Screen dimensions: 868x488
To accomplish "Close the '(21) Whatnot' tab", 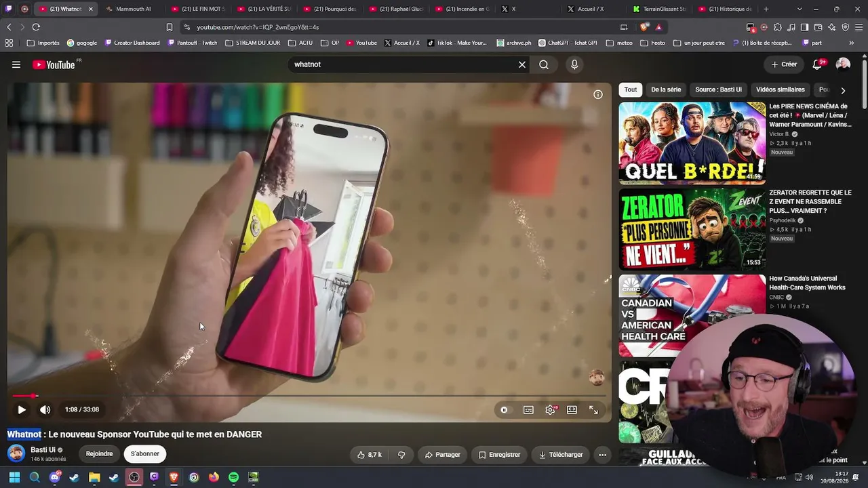I will click(x=91, y=9).
